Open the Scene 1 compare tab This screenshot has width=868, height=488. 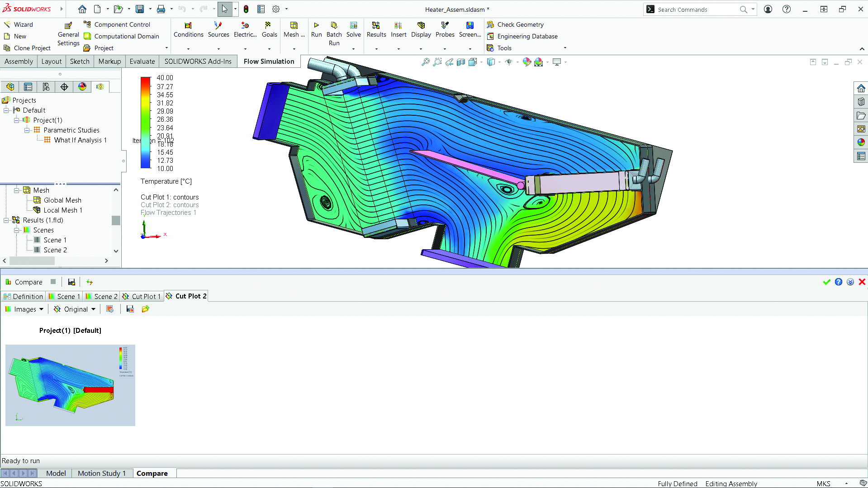click(x=64, y=297)
